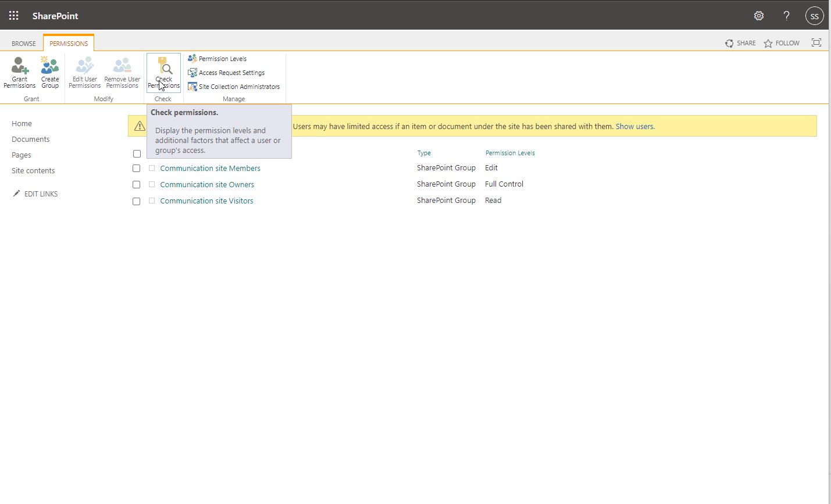Click the 'Full Control' permission level text
The width and height of the screenshot is (831, 504).
[x=504, y=184]
